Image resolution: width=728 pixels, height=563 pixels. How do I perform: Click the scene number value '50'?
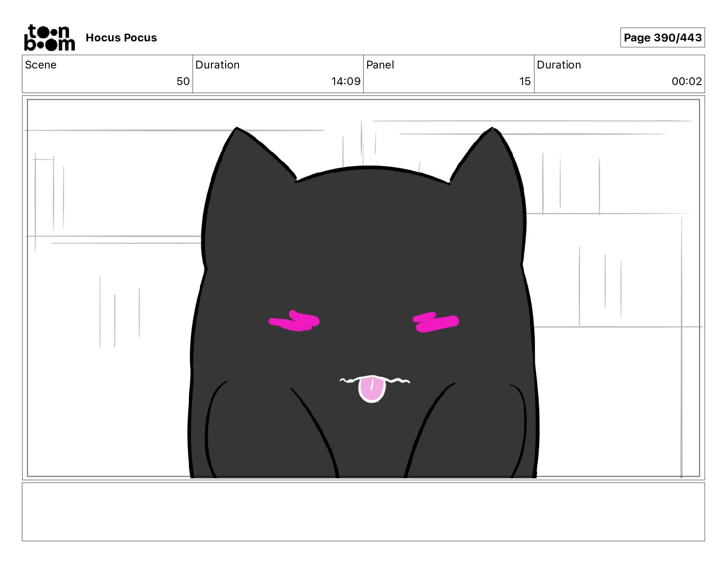click(183, 81)
